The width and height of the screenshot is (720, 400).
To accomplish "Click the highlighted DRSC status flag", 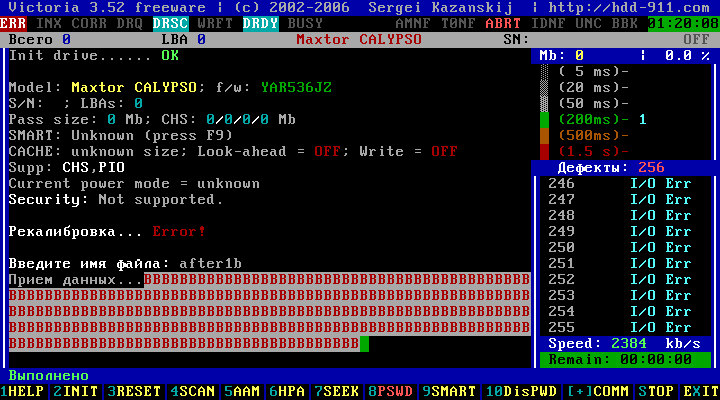I will (x=170, y=23).
